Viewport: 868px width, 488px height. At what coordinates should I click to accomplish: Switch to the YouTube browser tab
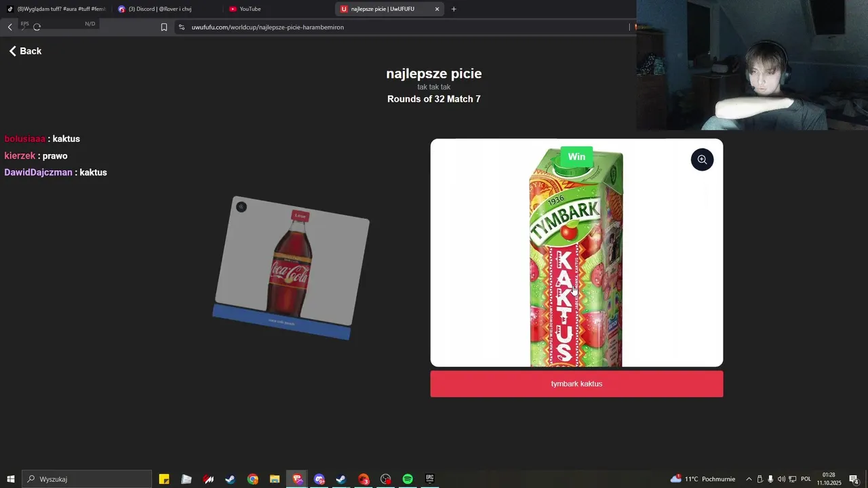[278, 9]
